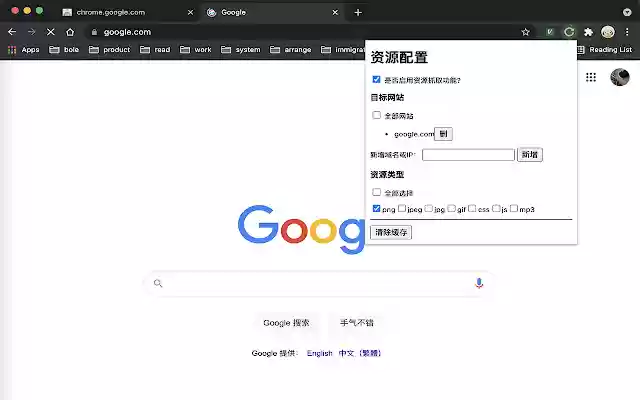Open the Extensions puzzle piece menu

[x=588, y=32]
